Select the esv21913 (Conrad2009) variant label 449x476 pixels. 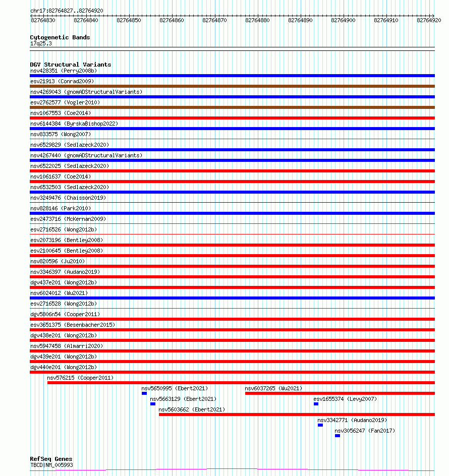[62, 81]
